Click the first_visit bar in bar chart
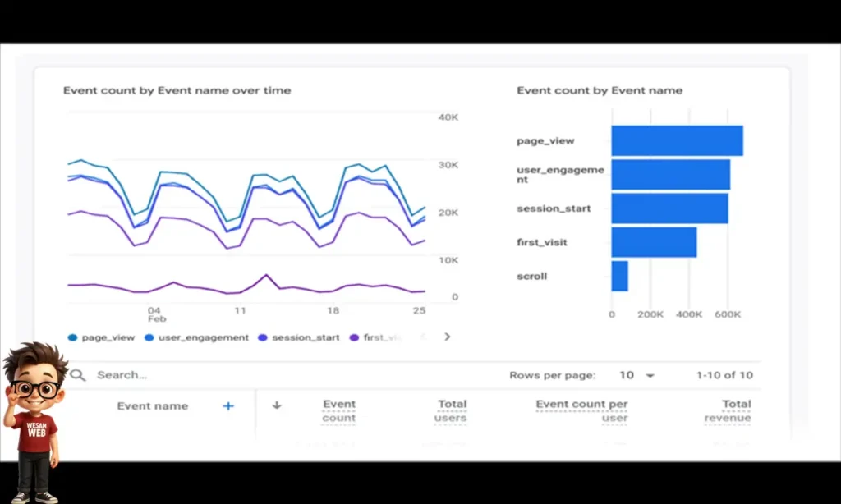The width and height of the screenshot is (841, 504). click(654, 242)
